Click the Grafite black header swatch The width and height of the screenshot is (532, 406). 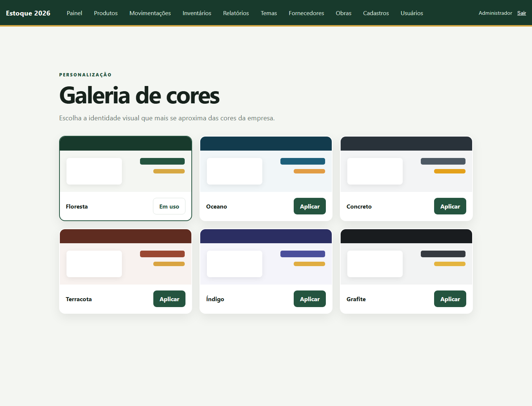pyautogui.click(x=406, y=236)
